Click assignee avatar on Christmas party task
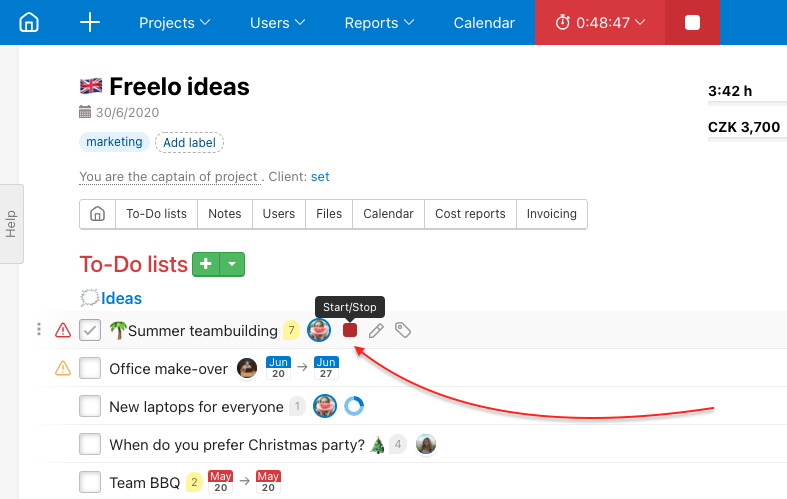787x499 pixels. click(x=426, y=444)
